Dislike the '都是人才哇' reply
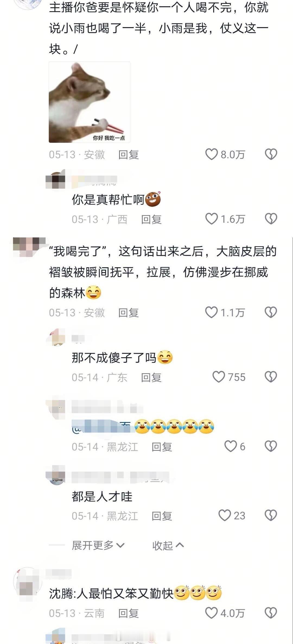 pyautogui.click(x=271, y=515)
